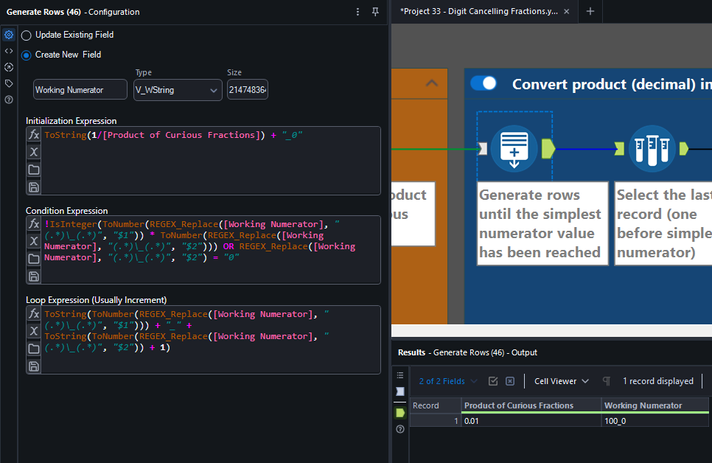This screenshot has height=463, width=712.
Task: Open functions list for Initialization Expression
Action: (x=33, y=135)
